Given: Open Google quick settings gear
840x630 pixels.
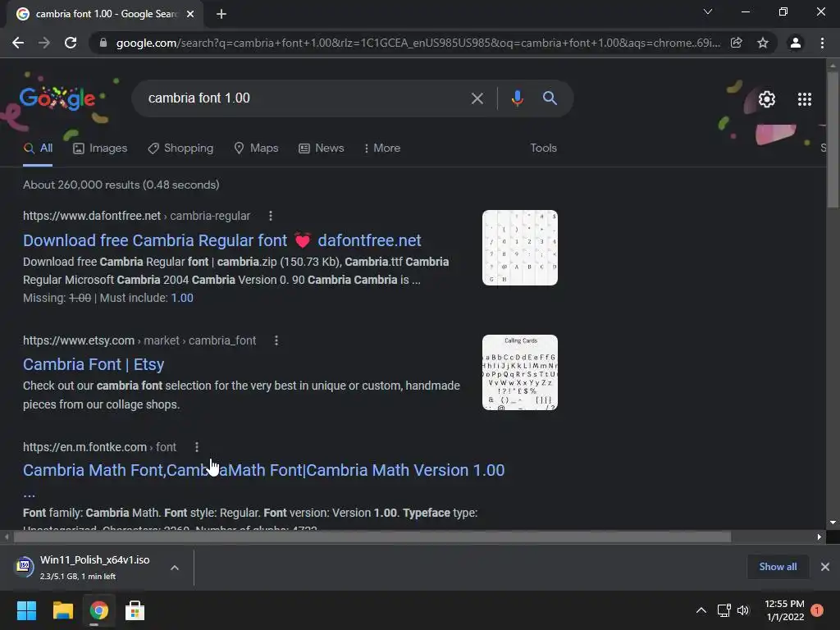Looking at the screenshot, I should pos(767,99).
